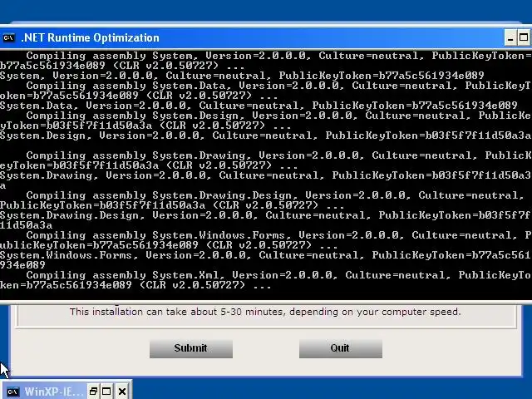Click the Quit button

(x=341, y=348)
